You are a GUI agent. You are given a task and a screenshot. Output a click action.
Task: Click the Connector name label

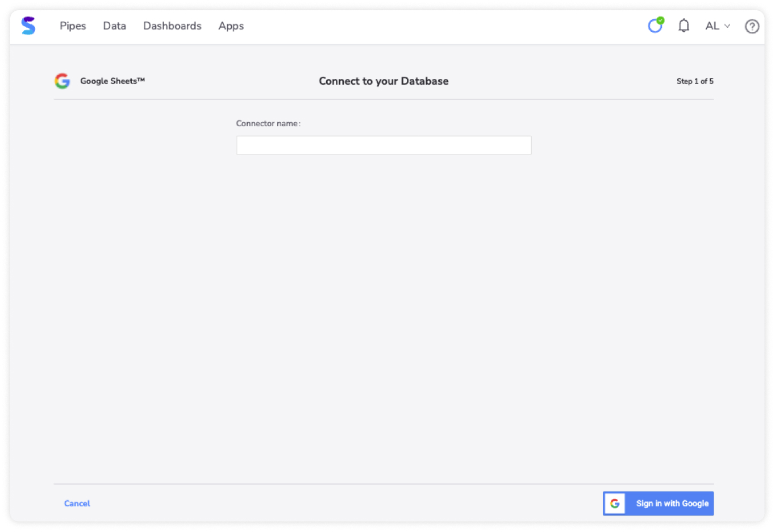point(268,123)
